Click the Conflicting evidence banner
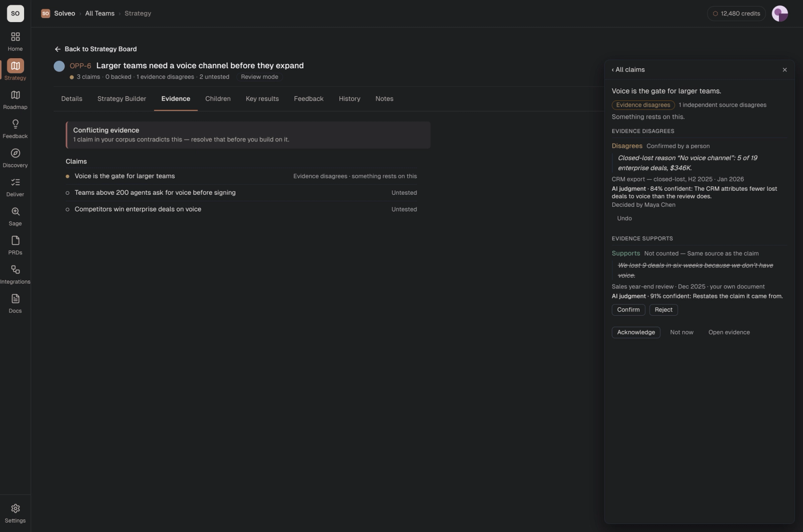Image resolution: width=803 pixels, height=532 pixels. click(248, 135)
